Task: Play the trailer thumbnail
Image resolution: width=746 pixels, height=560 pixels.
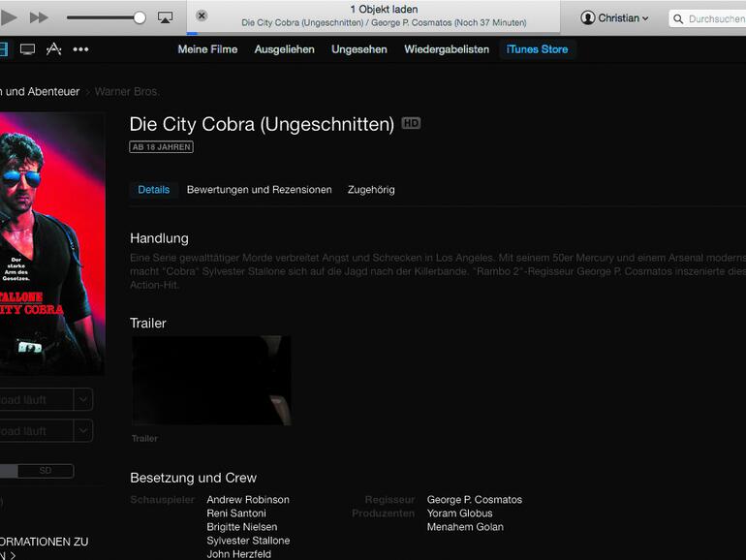Action: (x=211, y=380)
